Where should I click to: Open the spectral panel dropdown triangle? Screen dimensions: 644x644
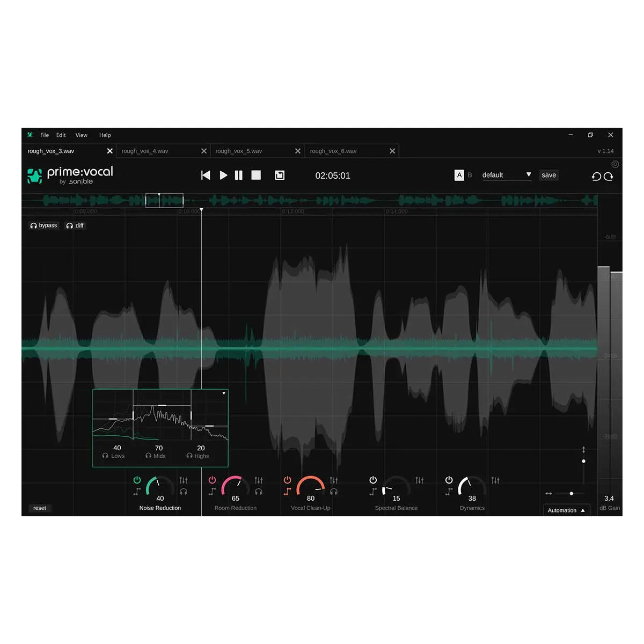[224, 393]
